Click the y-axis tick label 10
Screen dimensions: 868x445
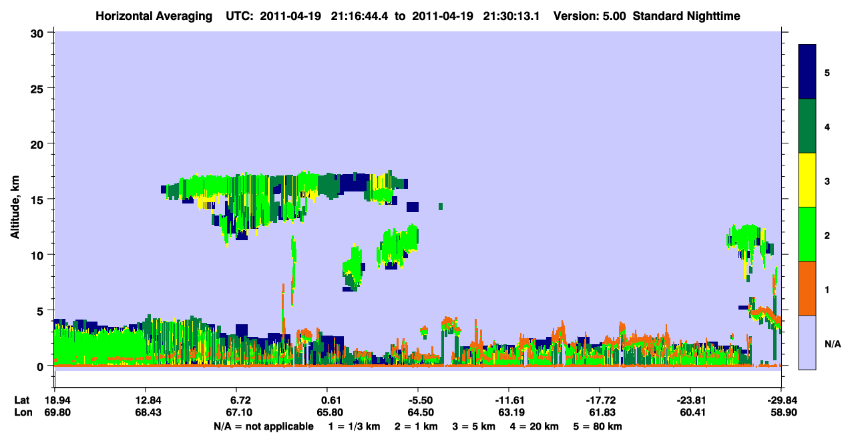coord(39,255)
